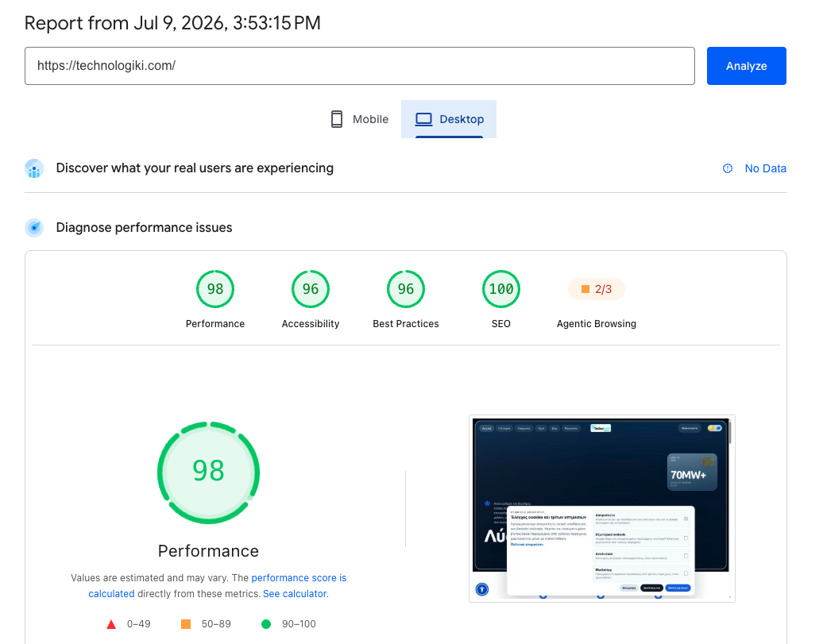Jump to the Best Practices 96 gauge
Image resolution: width=823 pixels, height=644 pixels.
406,289
